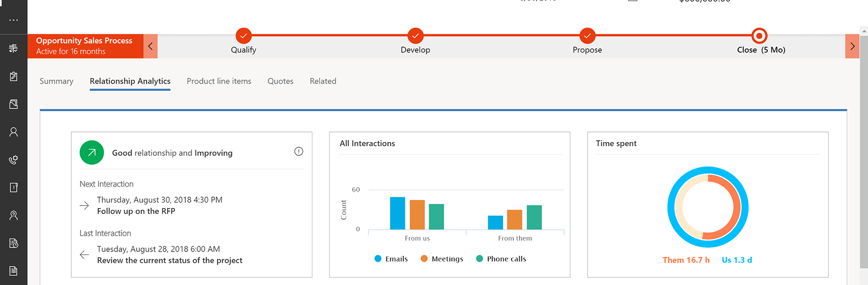
Task: Switch to the Summary tab
Action: coord(57,81)
